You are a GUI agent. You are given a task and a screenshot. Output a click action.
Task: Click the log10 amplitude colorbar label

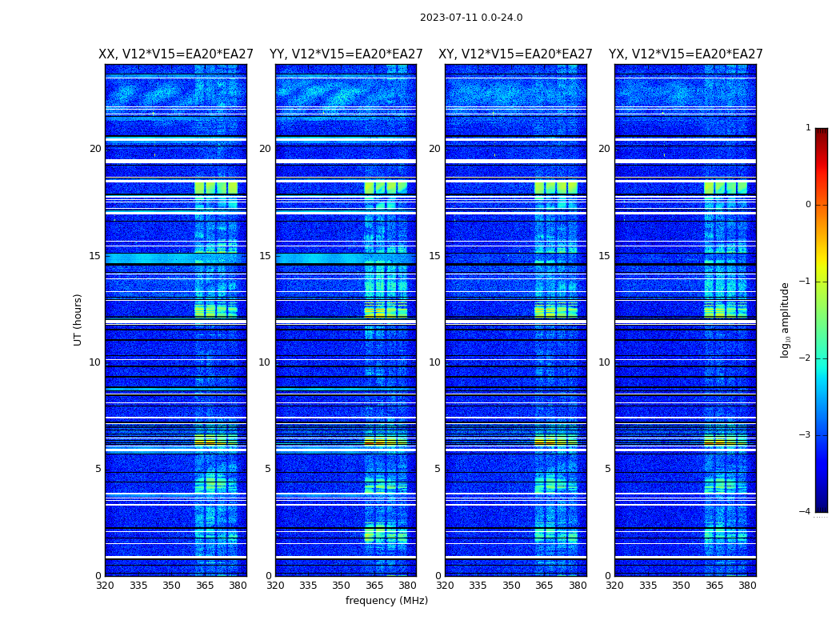pyautogui.click(x=785, y=320)
